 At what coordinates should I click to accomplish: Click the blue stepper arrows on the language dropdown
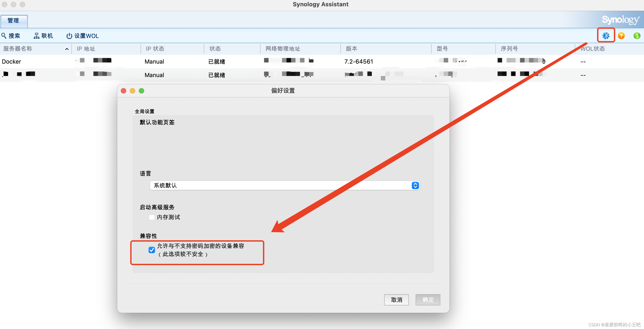pos(415,185)
